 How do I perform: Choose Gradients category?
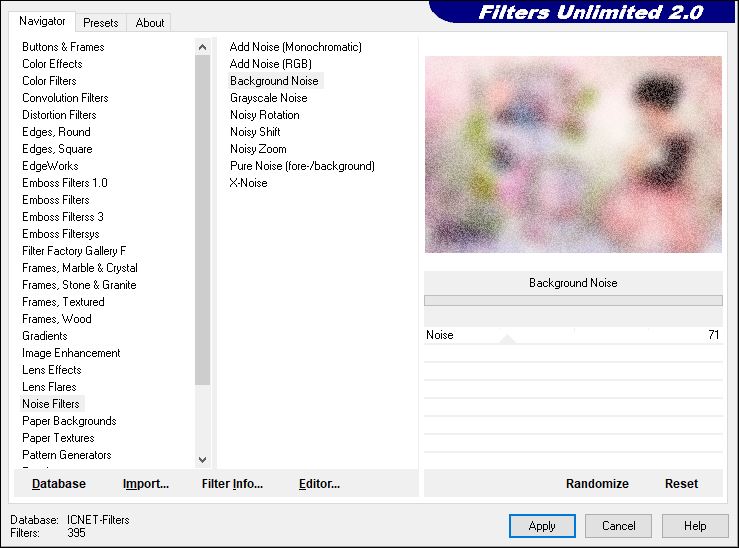pyautogui.click(x=45, y=335)
